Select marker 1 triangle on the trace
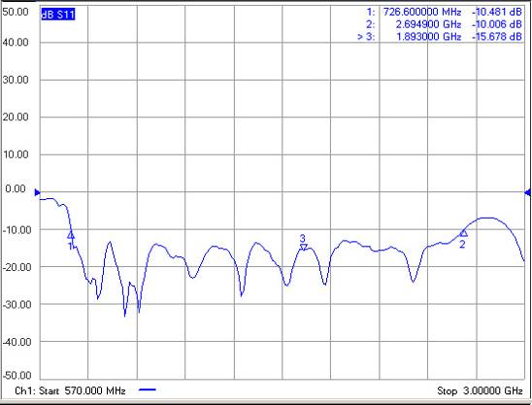The height and width of the screenshot is (405, 532). 71,235
